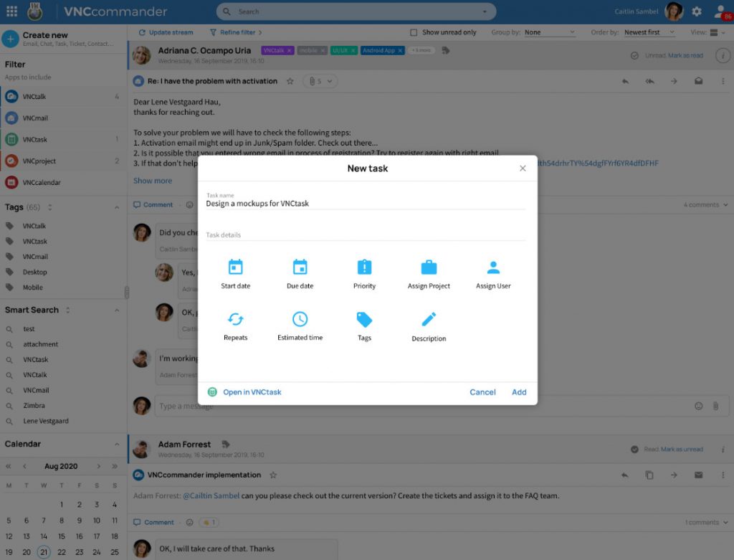Set Repeats for the new task
Image resolution: width=734 pixels, height=560 pixels.
pos(235,326)
